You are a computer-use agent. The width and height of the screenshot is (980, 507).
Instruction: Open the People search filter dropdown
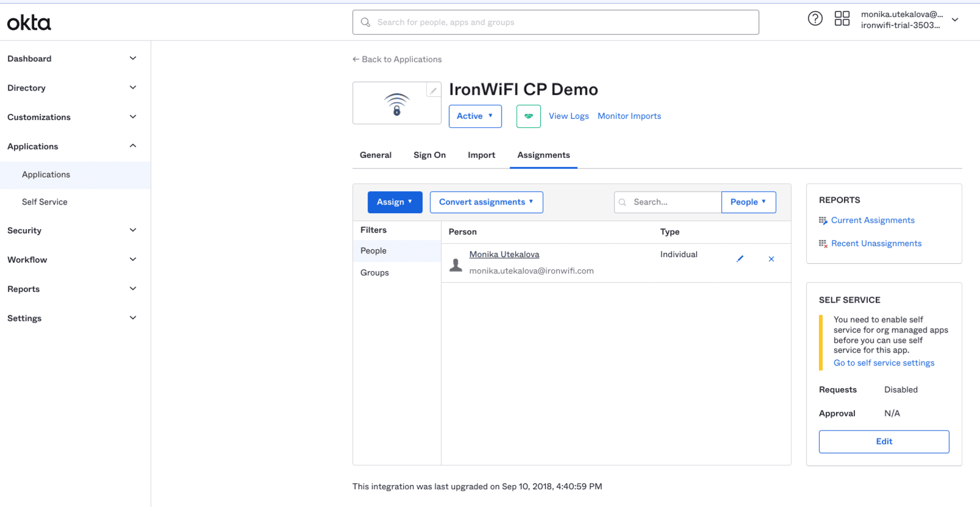pos(748,202)
